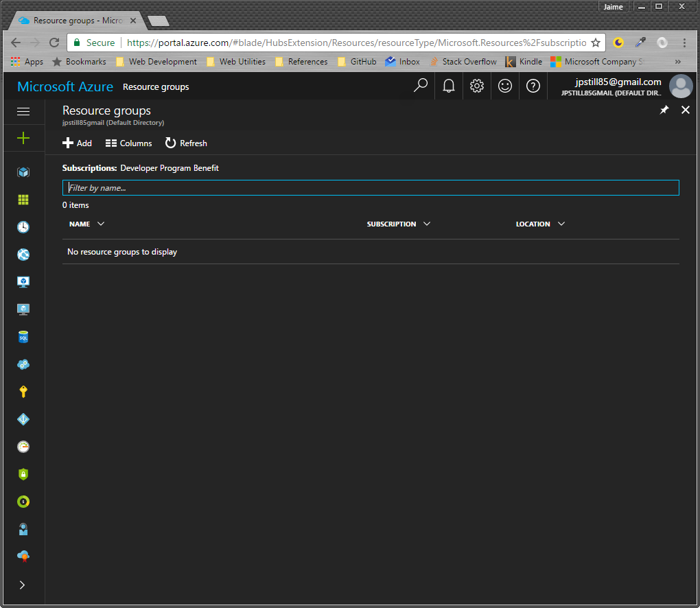700x608 pixels.
Task: Pin the Resource groups blade to dashboard
Action: point(664,110)
